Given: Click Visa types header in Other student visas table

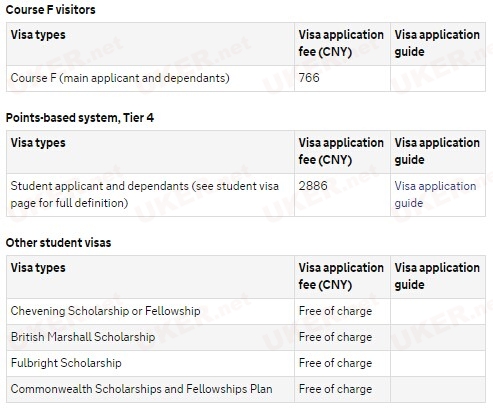Looking at the screenshot, I should click(38, 268).
